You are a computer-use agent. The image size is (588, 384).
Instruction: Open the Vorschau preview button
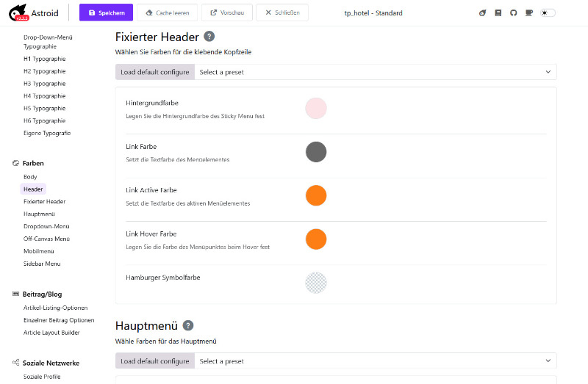click(x=228, y=13)
